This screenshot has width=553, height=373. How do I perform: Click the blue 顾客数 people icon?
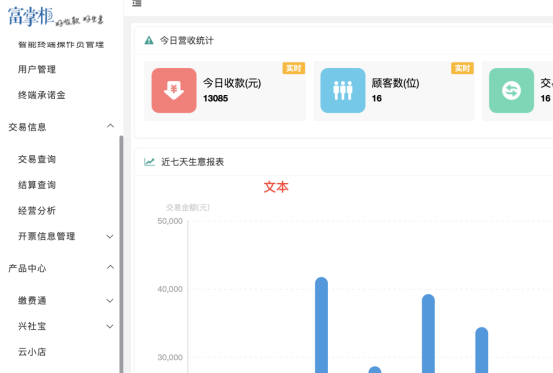343,90
